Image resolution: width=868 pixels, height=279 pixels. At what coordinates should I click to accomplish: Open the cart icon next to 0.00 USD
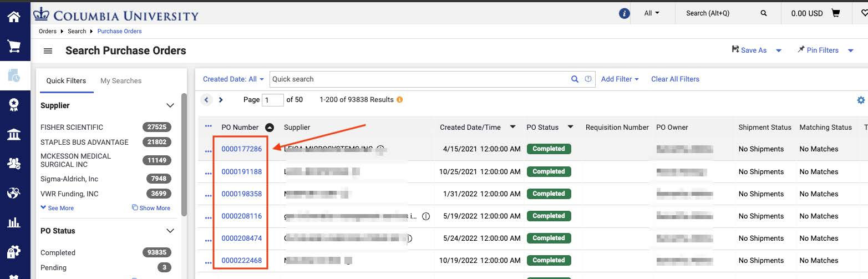pyautogui.click(x=836, y=13)
